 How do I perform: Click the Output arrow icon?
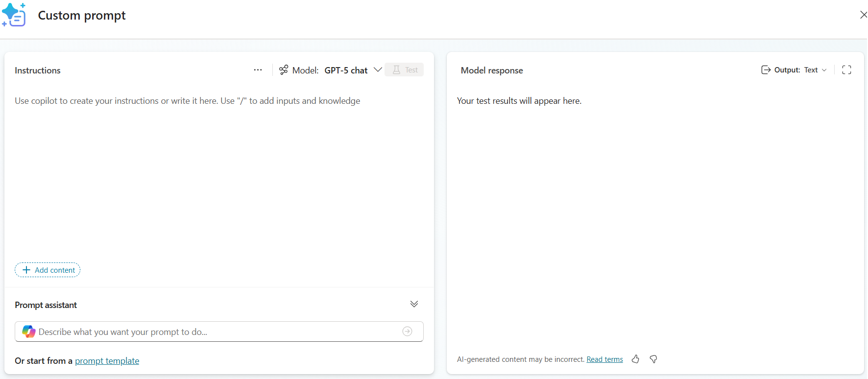(x=766, y=70)
